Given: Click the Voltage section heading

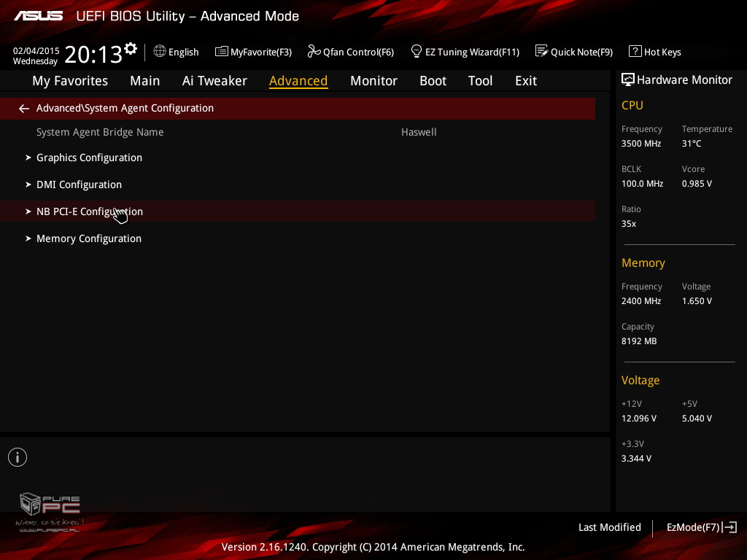Looking at the screenshot, I should pyautogui.click(x=640, y=381).
